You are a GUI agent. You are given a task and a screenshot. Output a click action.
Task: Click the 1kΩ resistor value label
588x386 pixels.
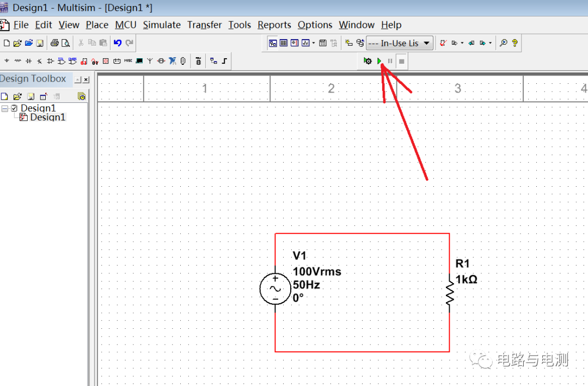coord(466,279)
